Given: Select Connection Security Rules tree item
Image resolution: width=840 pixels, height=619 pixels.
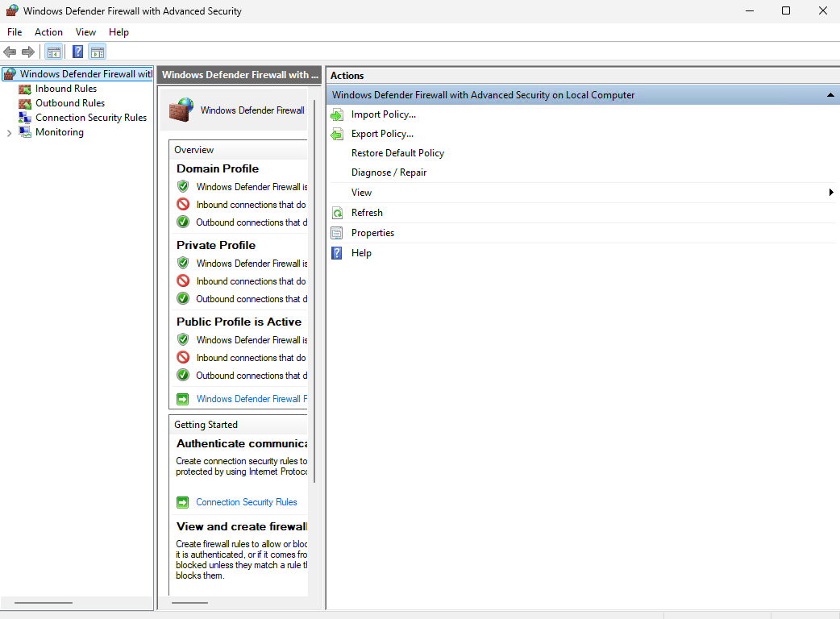Looking at the screenshot, I should [91, 117].
